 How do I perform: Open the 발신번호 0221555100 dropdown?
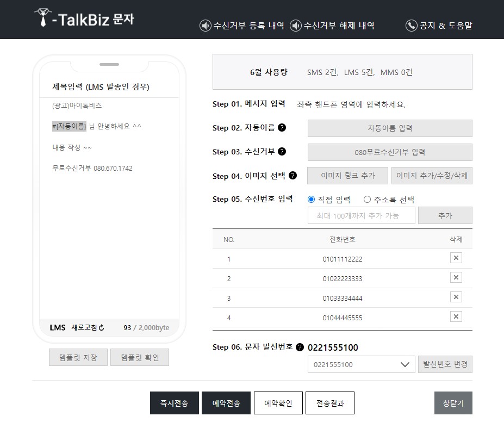pos(362,364)
